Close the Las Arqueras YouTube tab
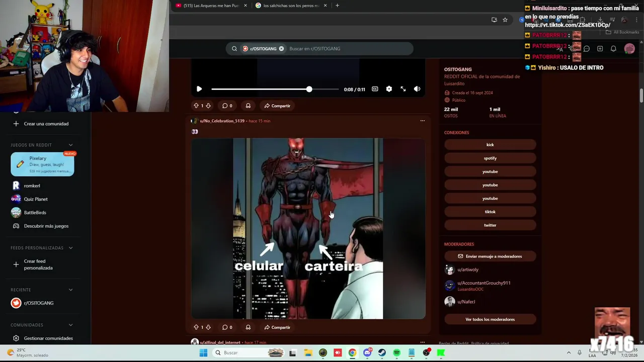This screenshot has width=644, height=362. click(246, 6)
